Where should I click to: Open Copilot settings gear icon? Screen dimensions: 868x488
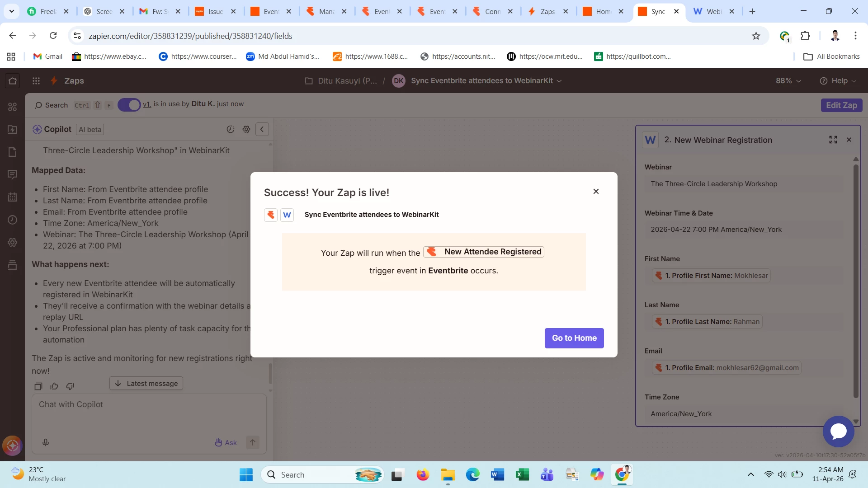[246, 129]
